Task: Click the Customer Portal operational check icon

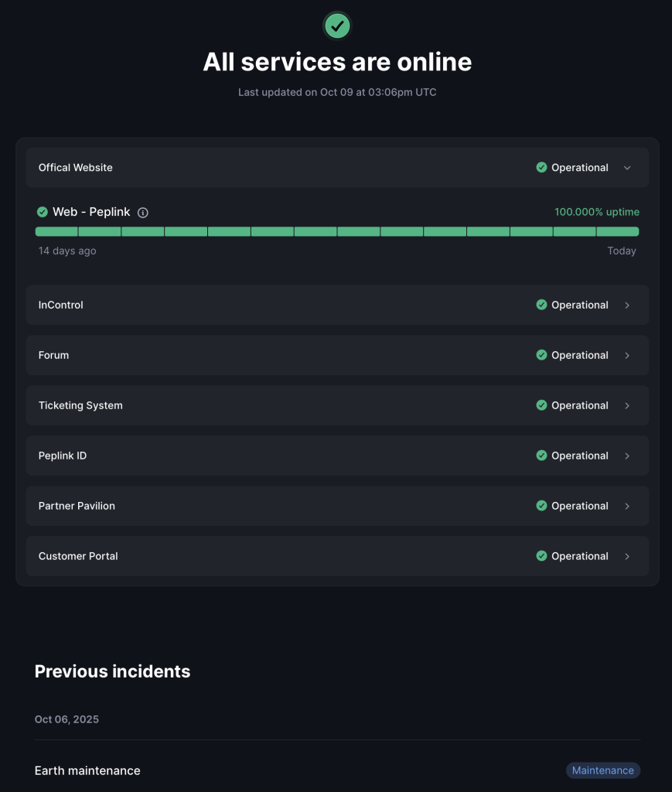Action: [541, 556]
